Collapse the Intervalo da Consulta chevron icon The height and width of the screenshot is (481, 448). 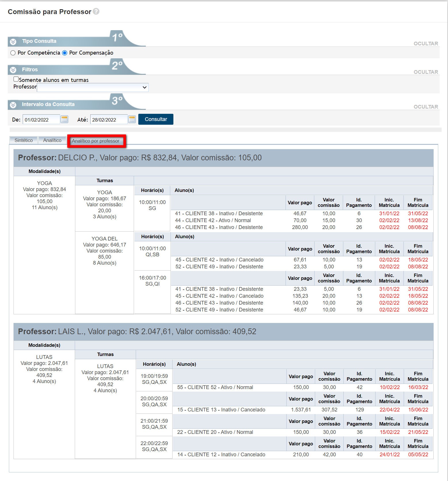tap(13, 105)
